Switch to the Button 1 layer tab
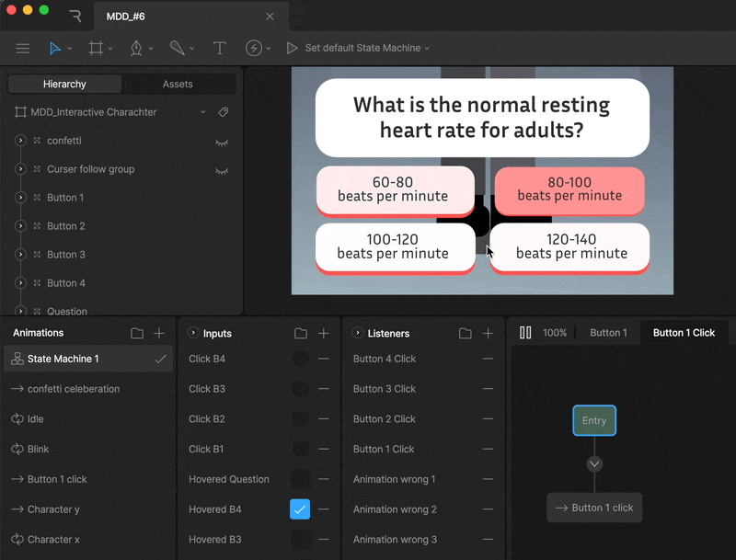Viewport: 736px width, 560px height. (608, 333)
